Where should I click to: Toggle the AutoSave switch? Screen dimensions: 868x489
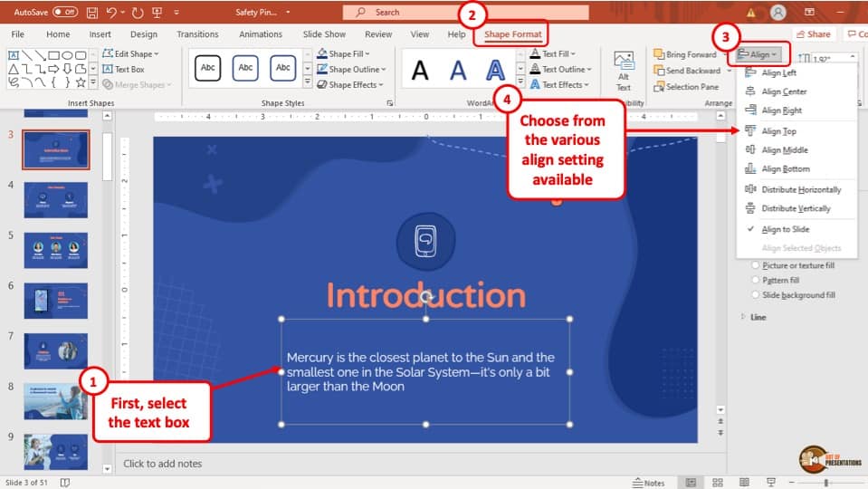pos(65,12)
